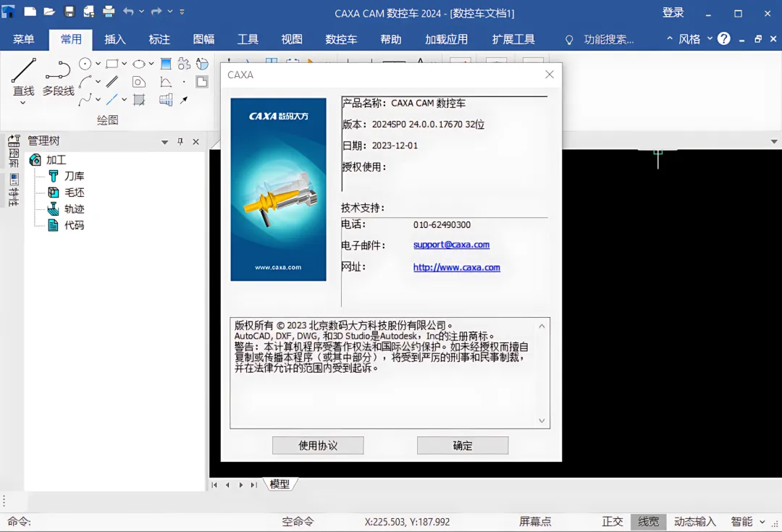
Task: Expand the spline tool dropdown arrow
Action: point(98,100)
